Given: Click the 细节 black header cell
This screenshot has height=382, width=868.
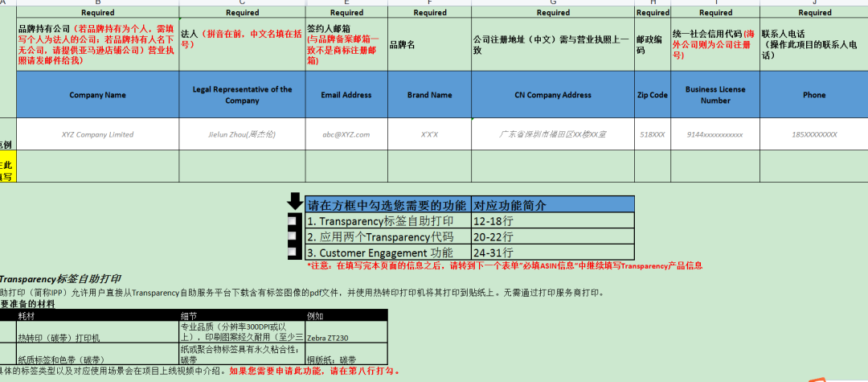Looking at the screenshot, I should pos(242,314).
